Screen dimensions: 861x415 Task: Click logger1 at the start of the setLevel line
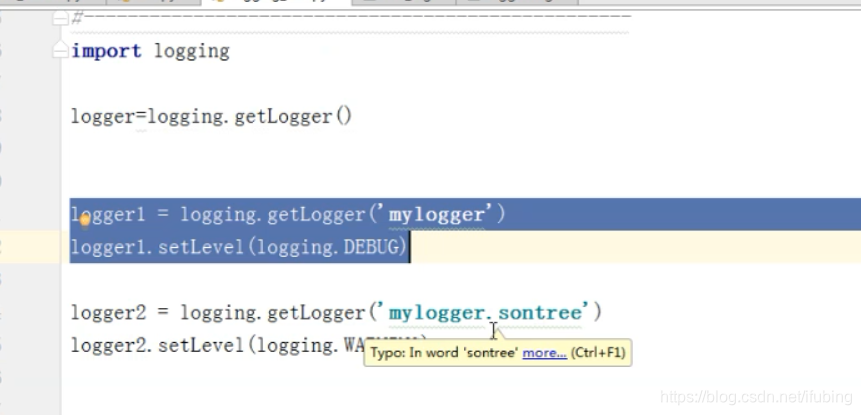(x=108, y=247)
